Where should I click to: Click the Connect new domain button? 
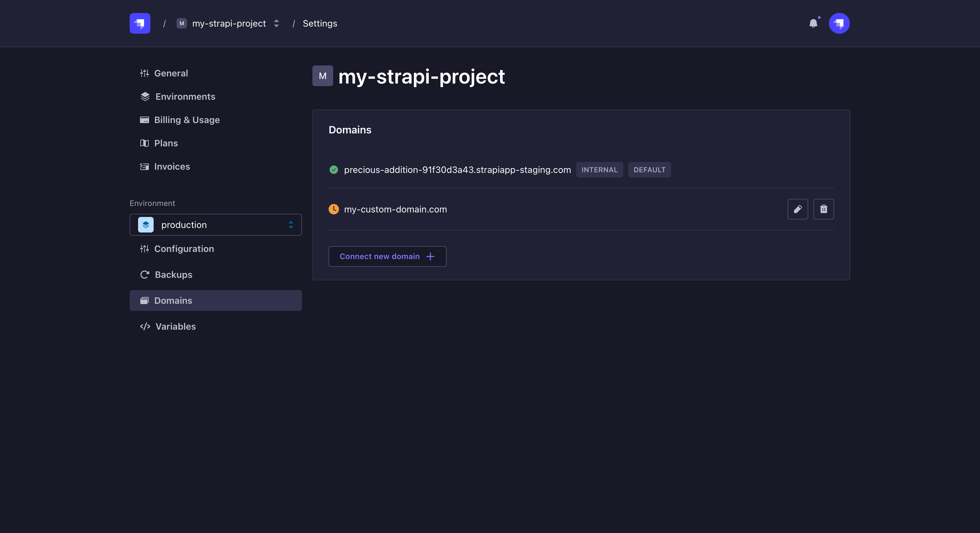click(387, 256)
